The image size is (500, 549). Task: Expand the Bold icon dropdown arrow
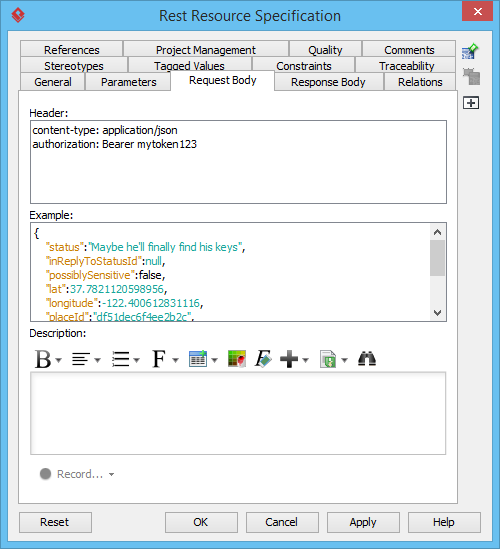pyautogui.click(x=58, y=360)
